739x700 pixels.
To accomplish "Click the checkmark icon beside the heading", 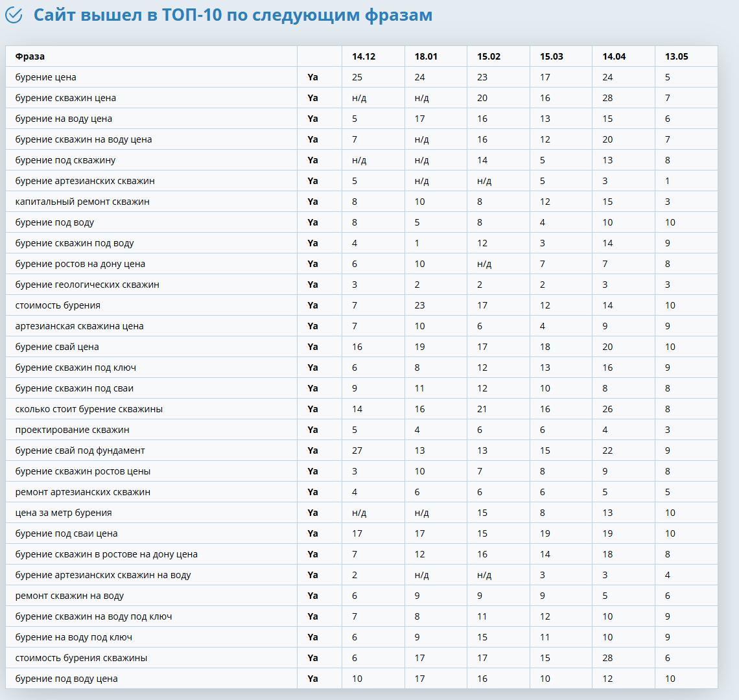I will click(x=14, y=15).
